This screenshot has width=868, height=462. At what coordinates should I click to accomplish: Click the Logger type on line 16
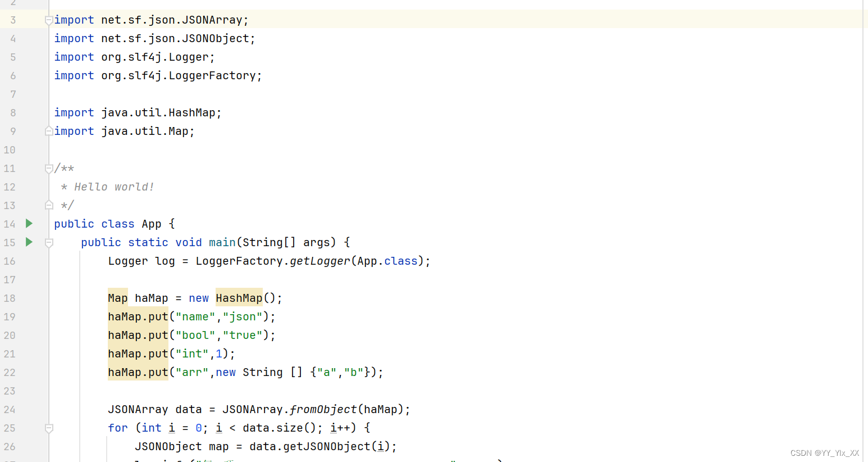pos(128,261)
